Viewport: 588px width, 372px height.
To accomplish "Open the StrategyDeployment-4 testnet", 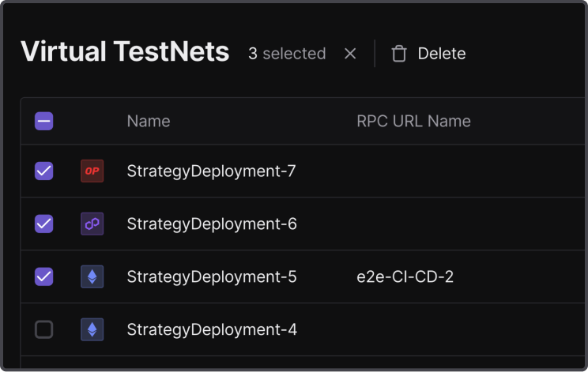I will tap(212, 329).
